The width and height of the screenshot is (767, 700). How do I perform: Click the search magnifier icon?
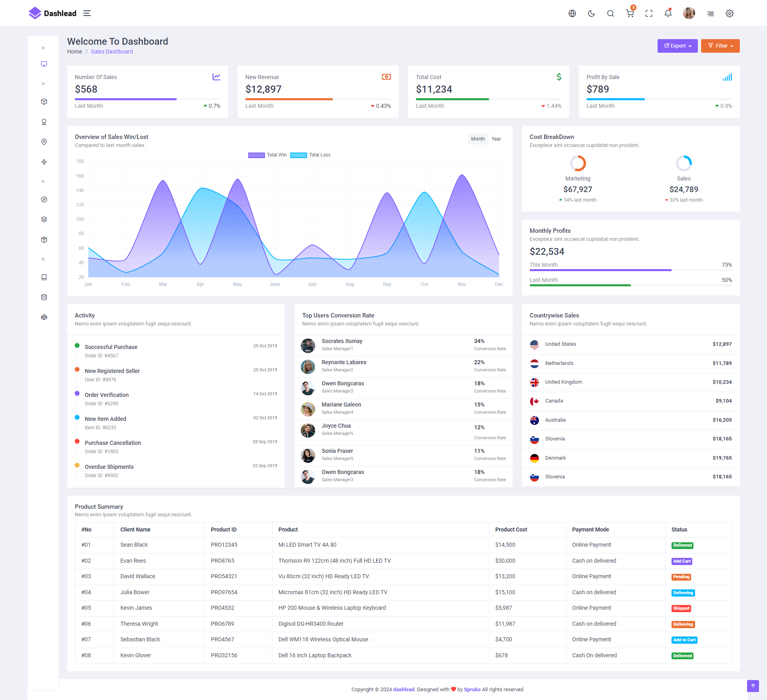610,14
